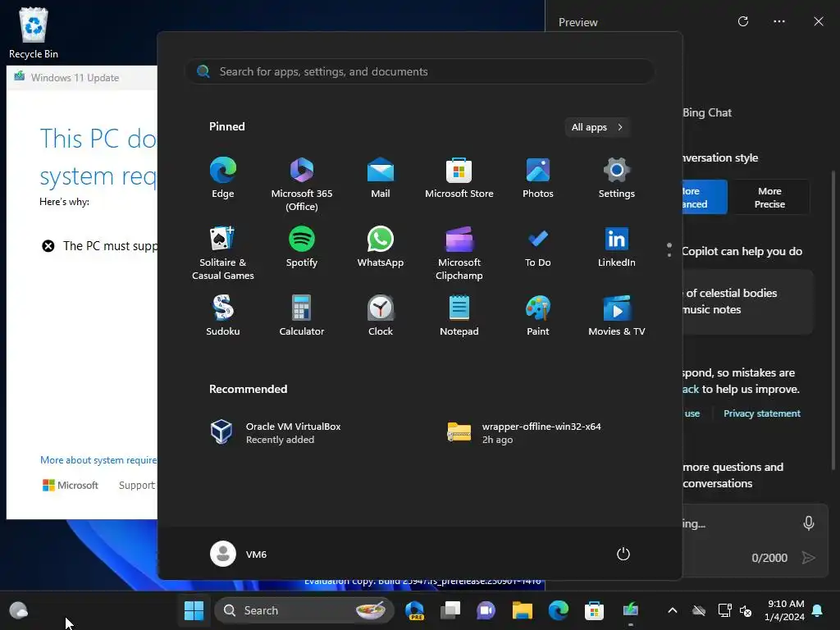The height and width of the screenshot is (630, 840).
Task: Show hidden system tray icons
Action: pos(673,610)
